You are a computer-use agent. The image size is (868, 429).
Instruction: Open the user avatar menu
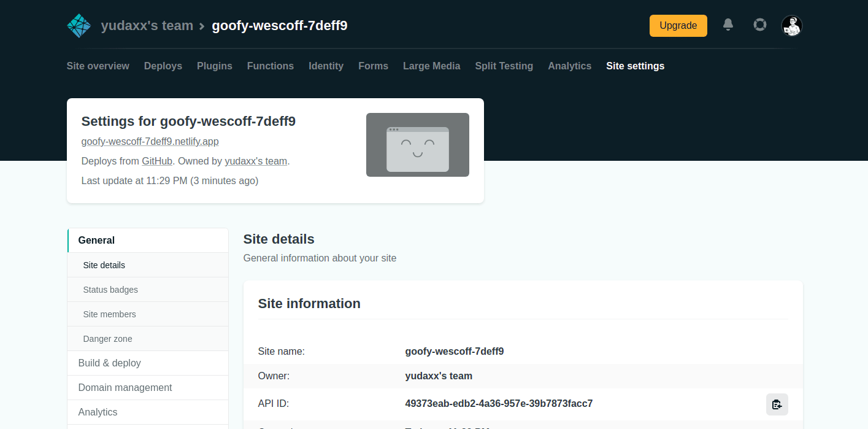tap(792, 25)
